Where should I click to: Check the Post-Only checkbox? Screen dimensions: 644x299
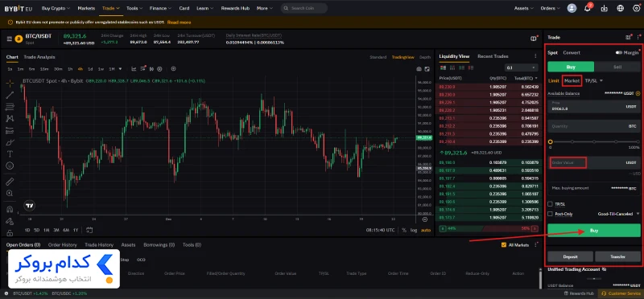[551, 214]
